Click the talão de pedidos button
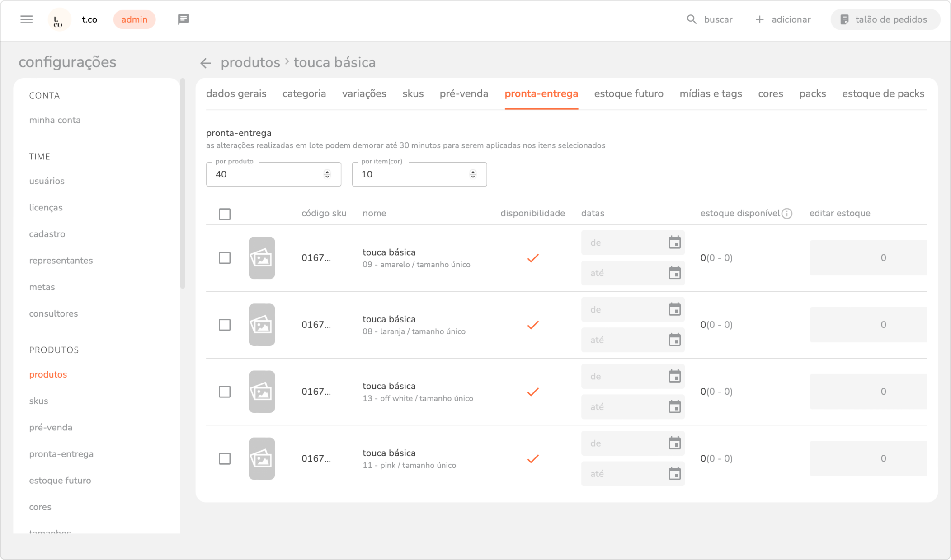951x560 pixels. pyautogui.click(x=885, y=19)
